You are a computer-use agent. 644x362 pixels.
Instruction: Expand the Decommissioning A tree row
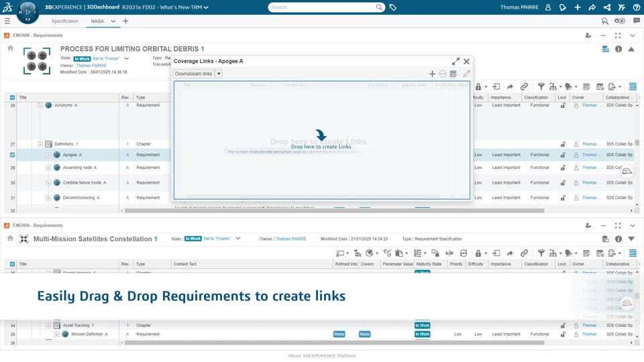(48, 198)
